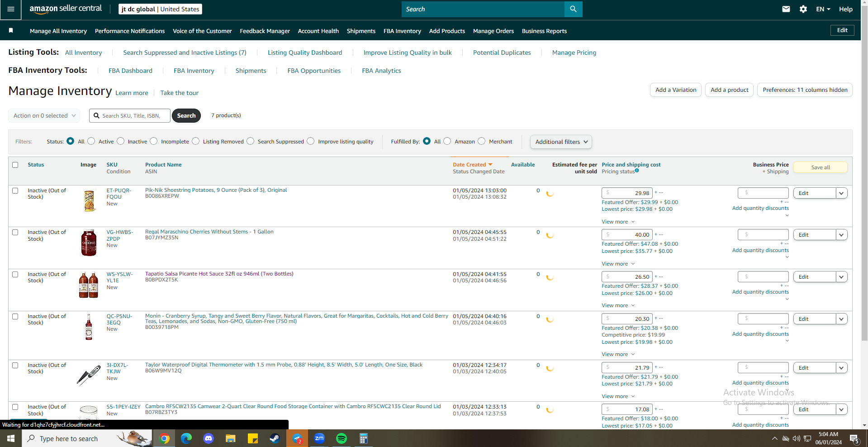Click the magnifier search button in header

[573, 9]
